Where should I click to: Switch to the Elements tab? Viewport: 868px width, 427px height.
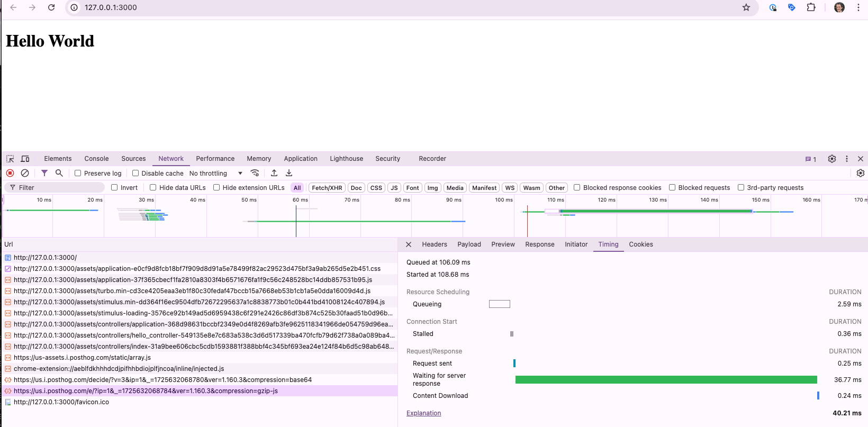[x=58, y=159]
